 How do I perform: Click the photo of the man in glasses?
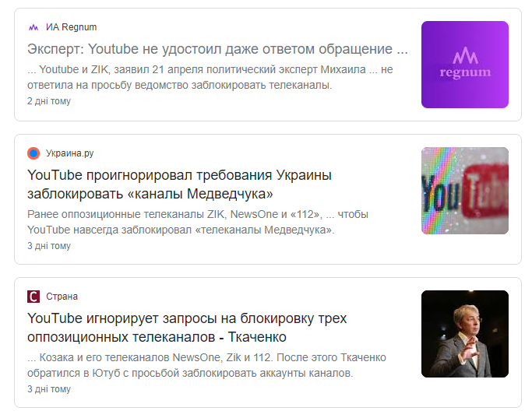[464, 334]
